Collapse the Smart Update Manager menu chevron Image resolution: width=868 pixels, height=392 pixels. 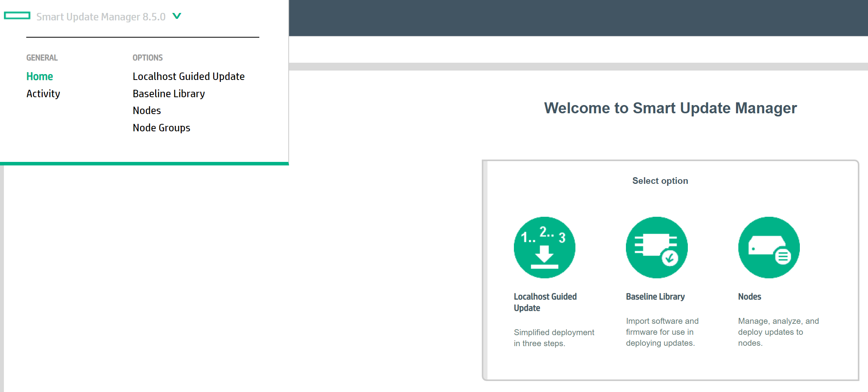(177, 16)
